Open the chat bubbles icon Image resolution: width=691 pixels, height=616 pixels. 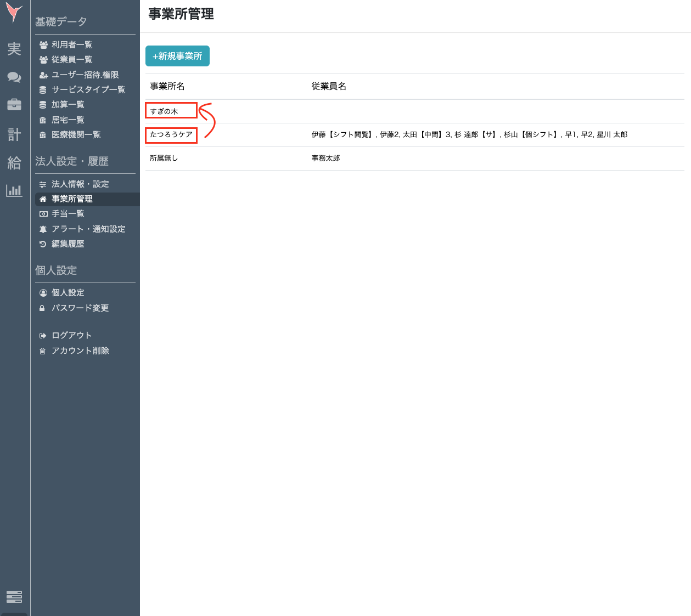click(14, 77)
